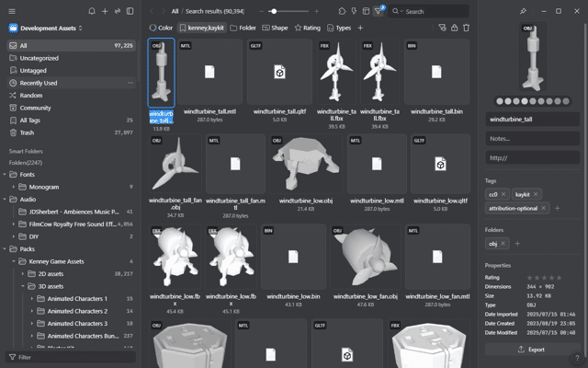Set rating to five stars
This screenshot has height=368, width=588.
click(560, 278)
